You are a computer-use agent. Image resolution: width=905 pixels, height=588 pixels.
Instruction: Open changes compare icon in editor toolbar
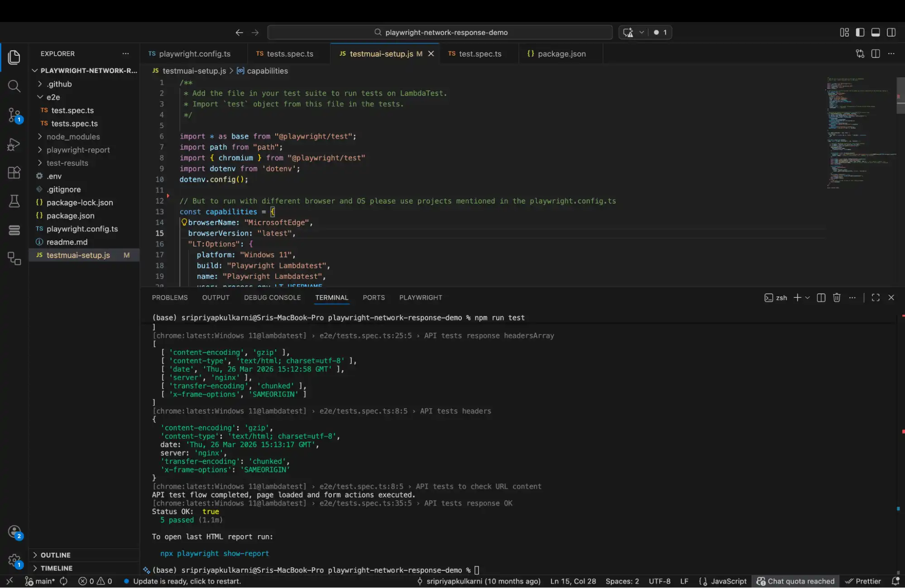[x=860, y=54]
